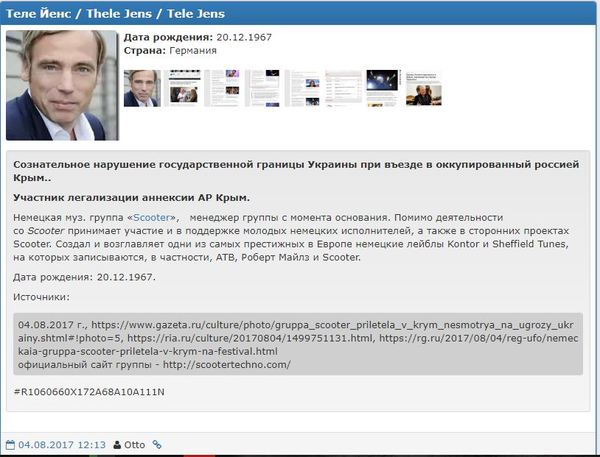Open the last gallery thumbnail
Image resolution: width=600 pixels, height=457 pixels.
point(424,88)
